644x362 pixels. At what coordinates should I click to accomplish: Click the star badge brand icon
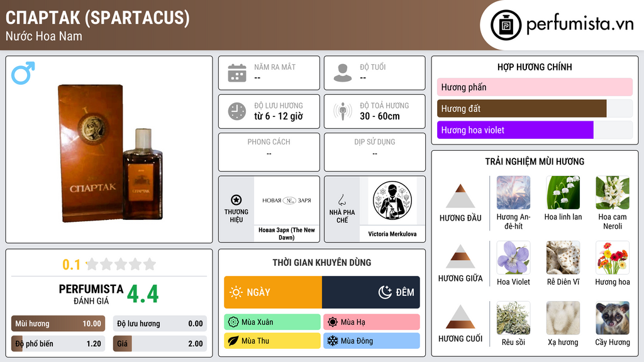(x=236, y=200)
